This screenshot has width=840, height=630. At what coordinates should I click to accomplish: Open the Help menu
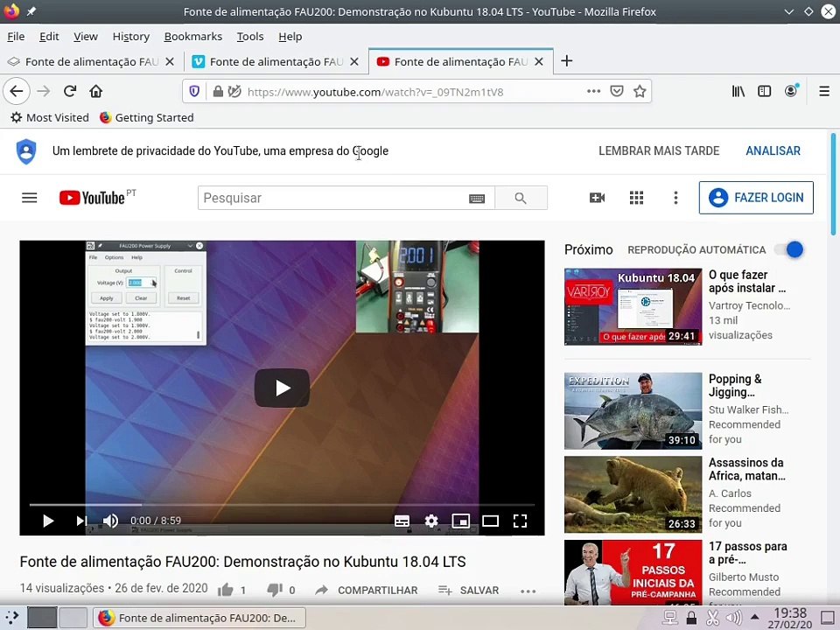click(290, 37)
